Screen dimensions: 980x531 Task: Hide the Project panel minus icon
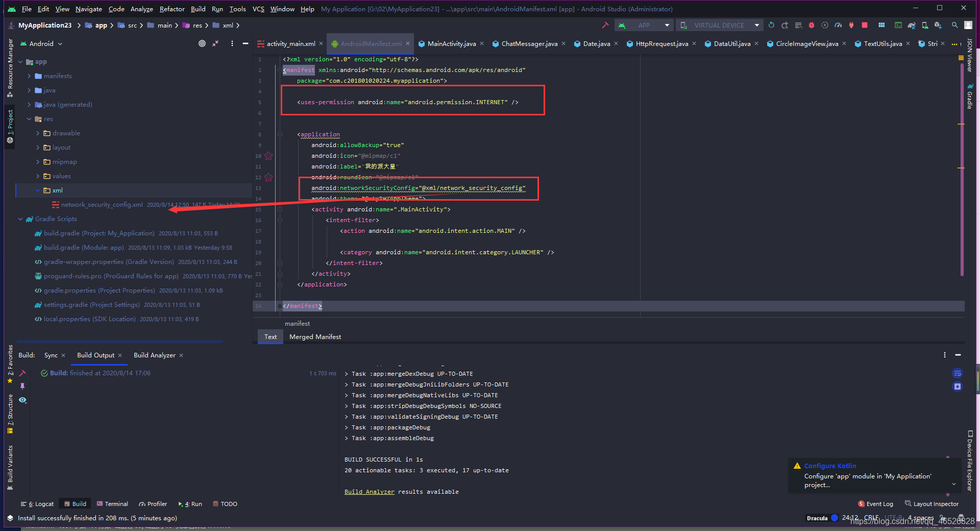(246, 43)
